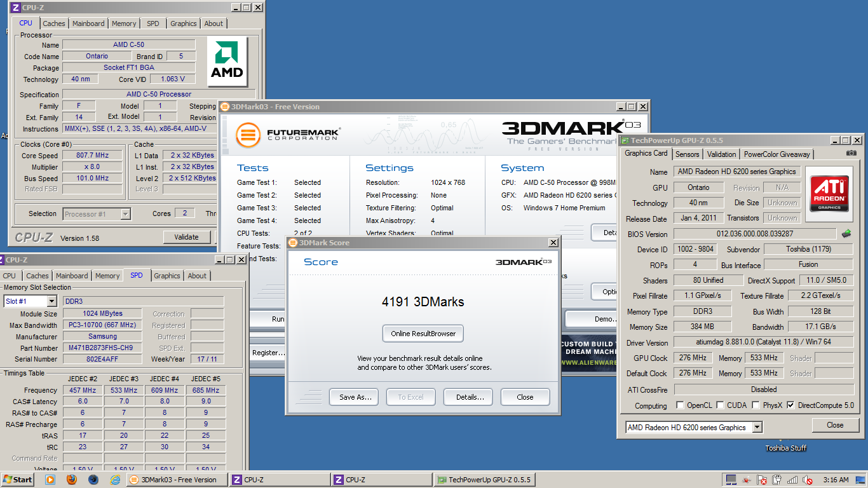The image size is (868, 488).
Task: Switch to TechPowerUp GPU-Z taskbar button
Action: point(484,480)
